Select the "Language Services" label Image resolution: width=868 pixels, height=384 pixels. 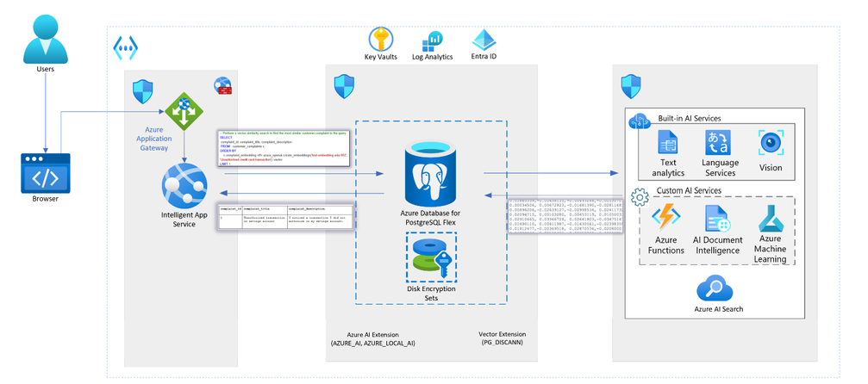point(721,168)
